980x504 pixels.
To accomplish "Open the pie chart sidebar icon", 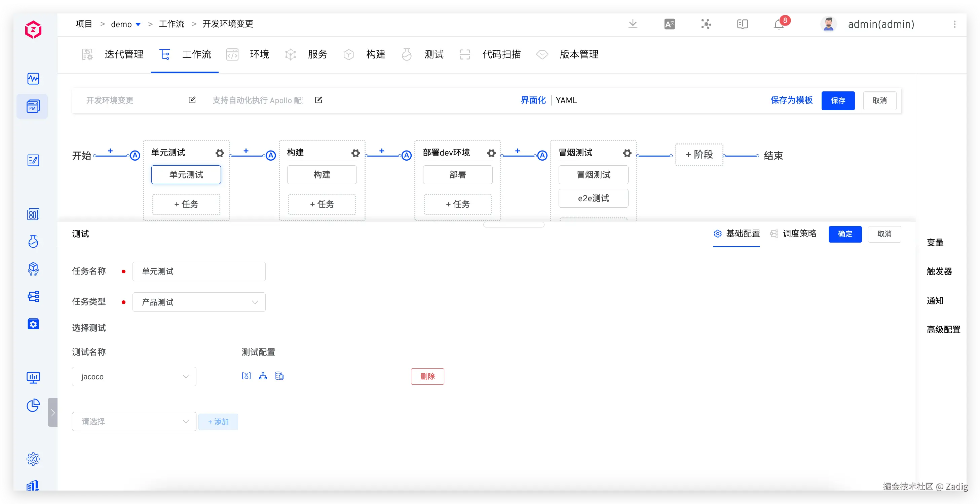I will tap(33, 405).
